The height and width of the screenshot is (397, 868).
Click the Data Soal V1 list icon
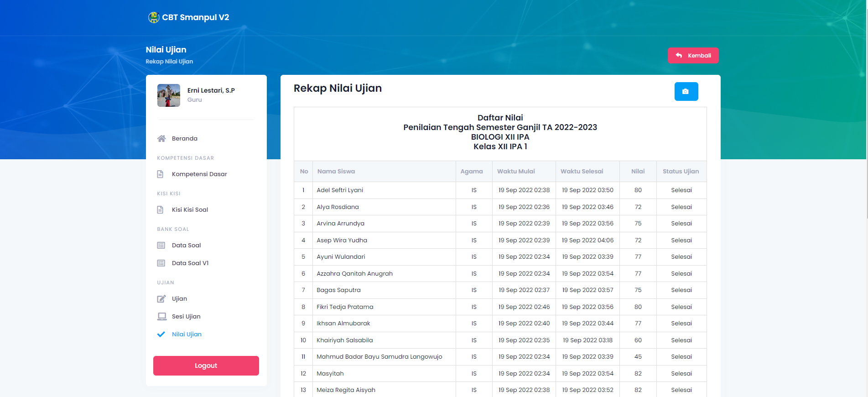pyautogui.click(x=161, y=263)
